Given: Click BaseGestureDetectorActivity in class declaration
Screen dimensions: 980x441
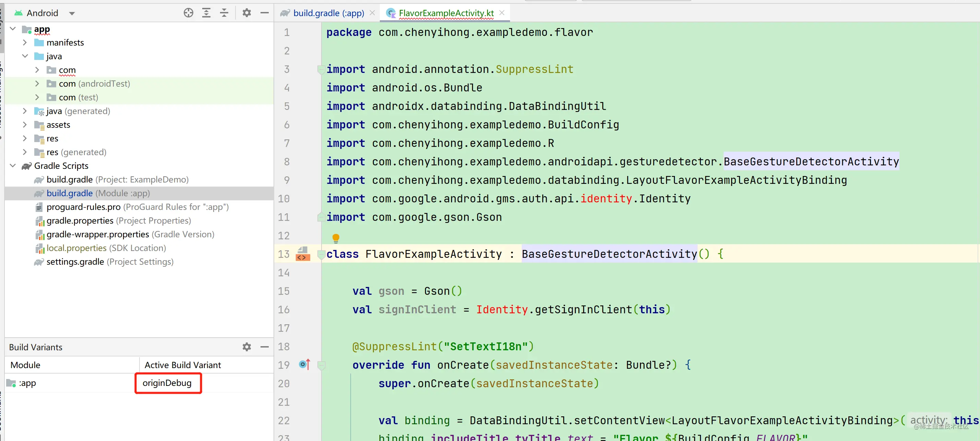Looking at the screenshot, I should click(609, 254).
